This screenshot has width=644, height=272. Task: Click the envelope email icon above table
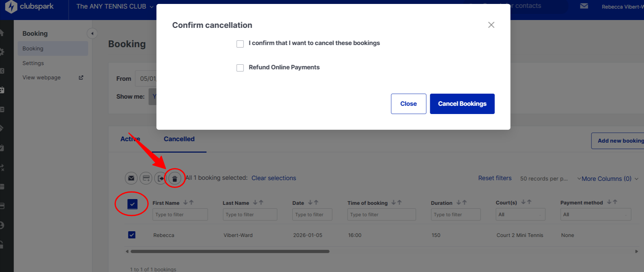coord(131,178)
